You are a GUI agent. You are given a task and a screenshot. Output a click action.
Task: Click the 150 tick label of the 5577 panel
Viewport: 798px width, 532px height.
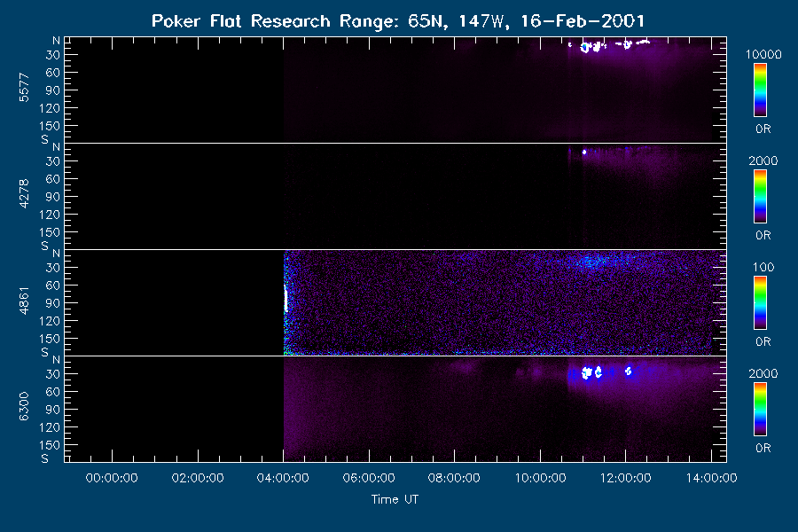pyautogui.click(x=50, y=126)
